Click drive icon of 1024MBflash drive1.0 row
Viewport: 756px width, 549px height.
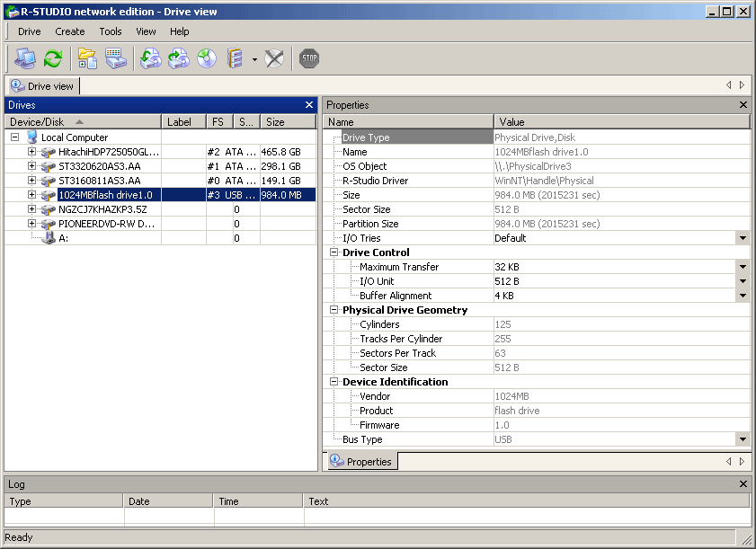(x=49, y=195)
